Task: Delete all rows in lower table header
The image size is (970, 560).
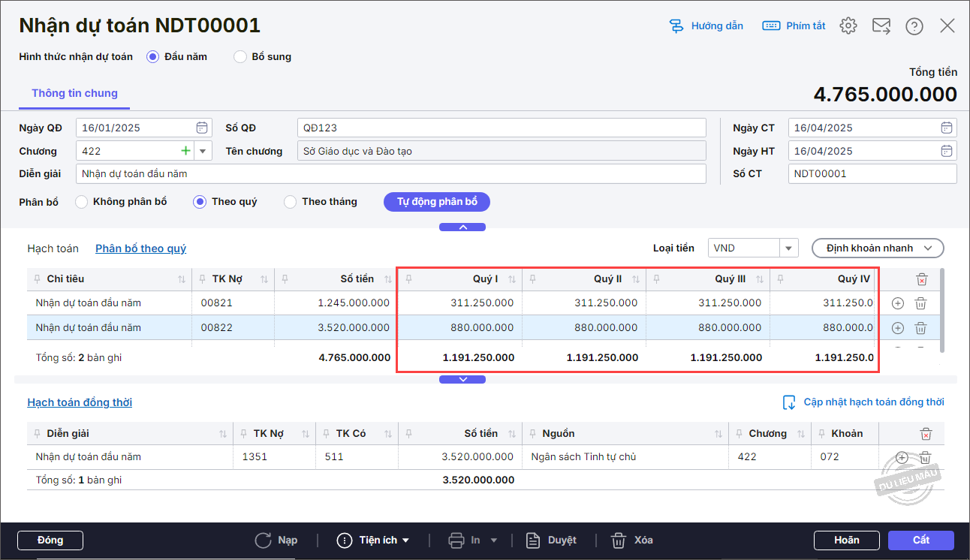Action: click(x=926, y=434)
